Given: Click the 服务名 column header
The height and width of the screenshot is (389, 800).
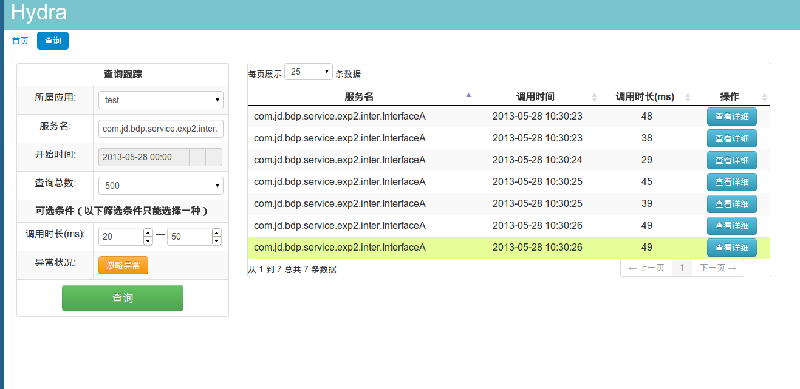Looking at the screenshot, I should [x=360, y=96].
